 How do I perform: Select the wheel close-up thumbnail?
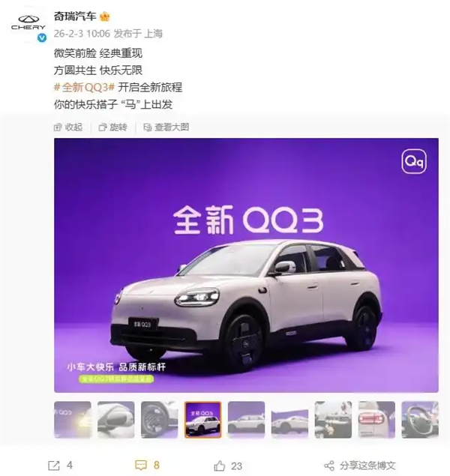(160, 420)
